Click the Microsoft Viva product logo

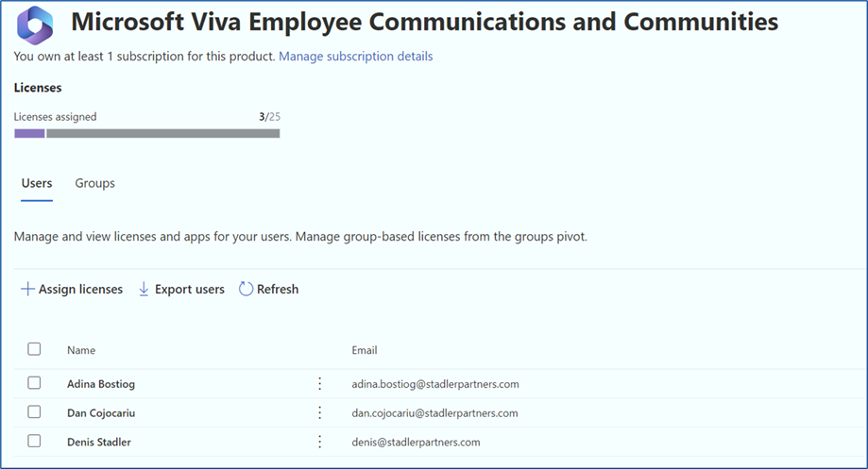[x=35, y=25]
